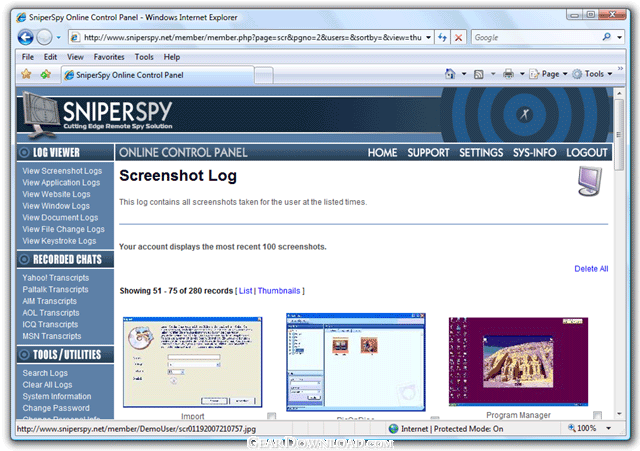Expand the Page dropdown menu
Screen dimensions: 640x451
(550, 74)
